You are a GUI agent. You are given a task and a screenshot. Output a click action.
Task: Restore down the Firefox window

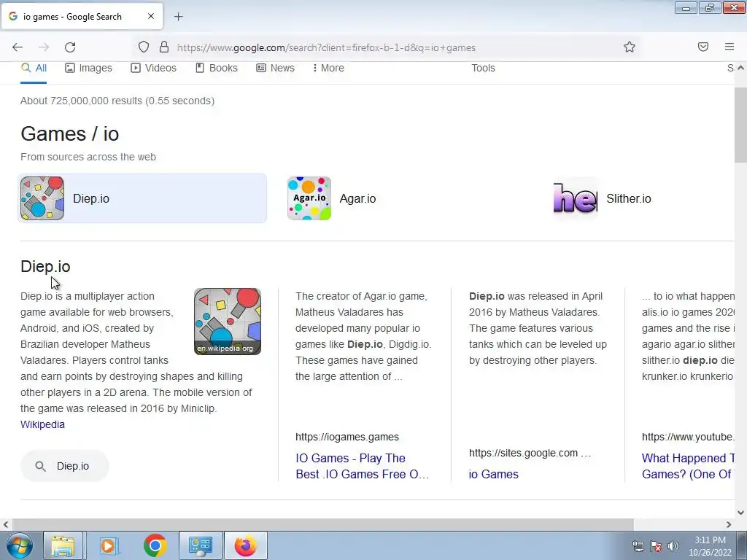pos(710,7)
